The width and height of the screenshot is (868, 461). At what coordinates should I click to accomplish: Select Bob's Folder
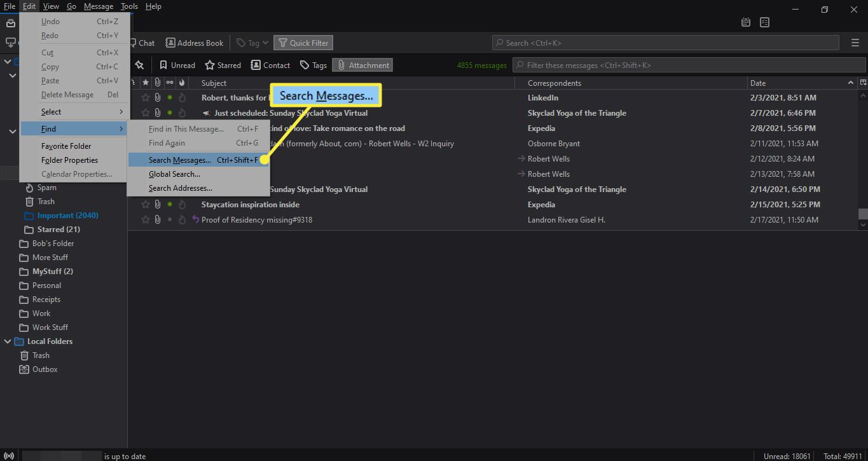click(x=53, y=244)
